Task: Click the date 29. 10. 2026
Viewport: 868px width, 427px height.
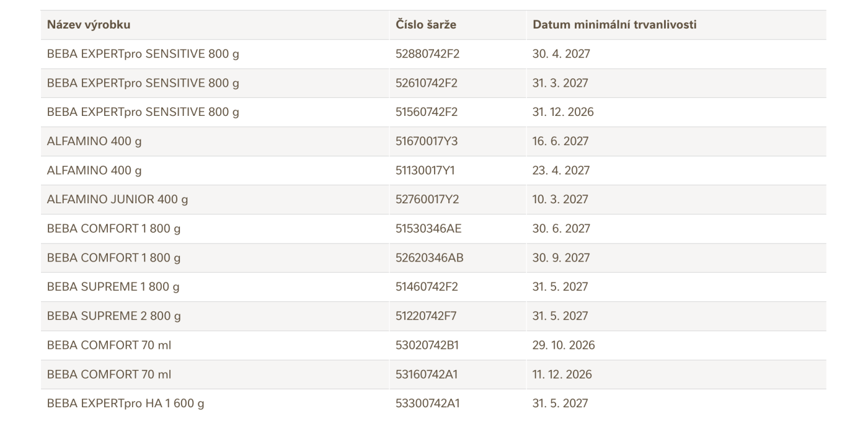Action: click(x=564, y=345)
